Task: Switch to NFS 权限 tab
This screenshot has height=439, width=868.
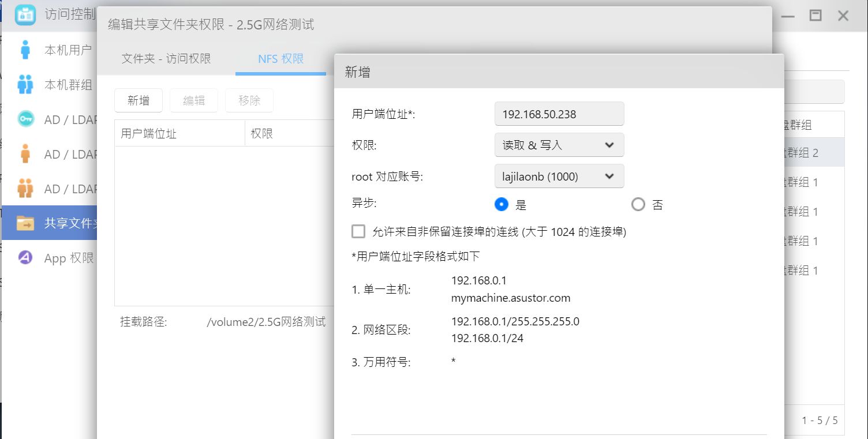Action: (280, 58)
